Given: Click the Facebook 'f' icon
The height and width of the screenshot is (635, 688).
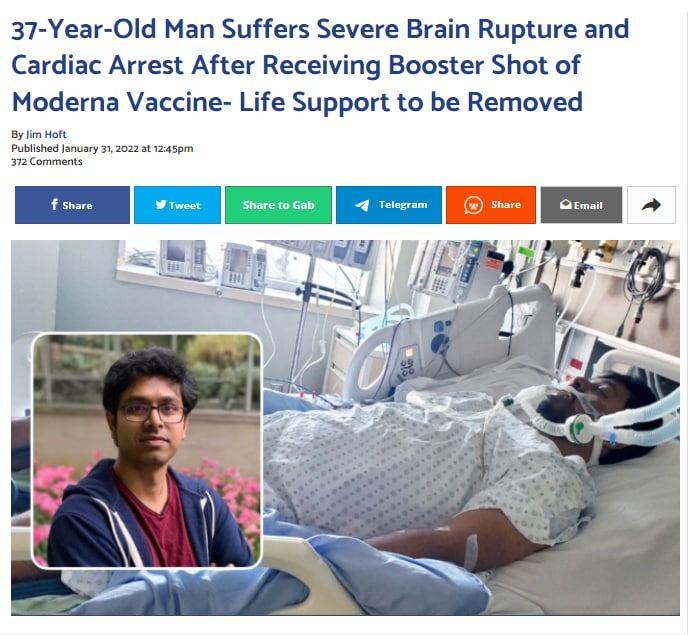Looking at the screenshot, I should point(54,204).
